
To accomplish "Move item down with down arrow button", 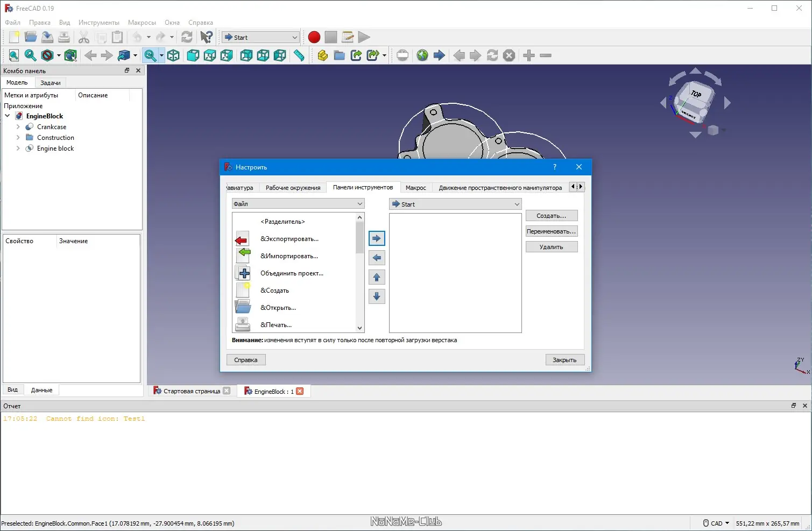I will click(x=377, y=296).
